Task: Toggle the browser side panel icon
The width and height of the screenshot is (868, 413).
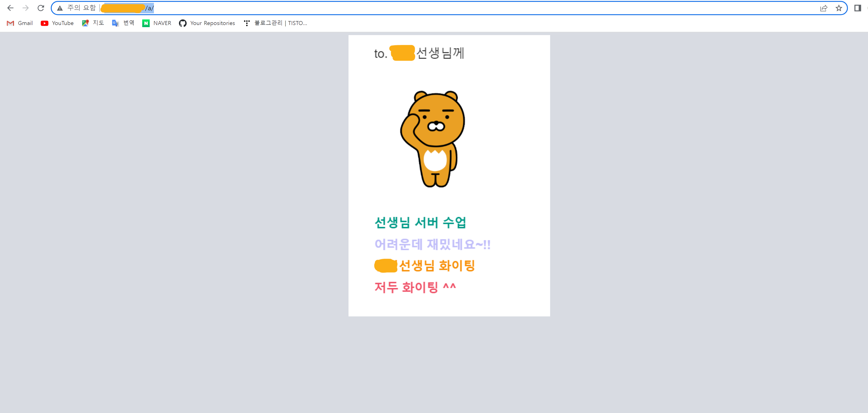Action: point(857,8)
